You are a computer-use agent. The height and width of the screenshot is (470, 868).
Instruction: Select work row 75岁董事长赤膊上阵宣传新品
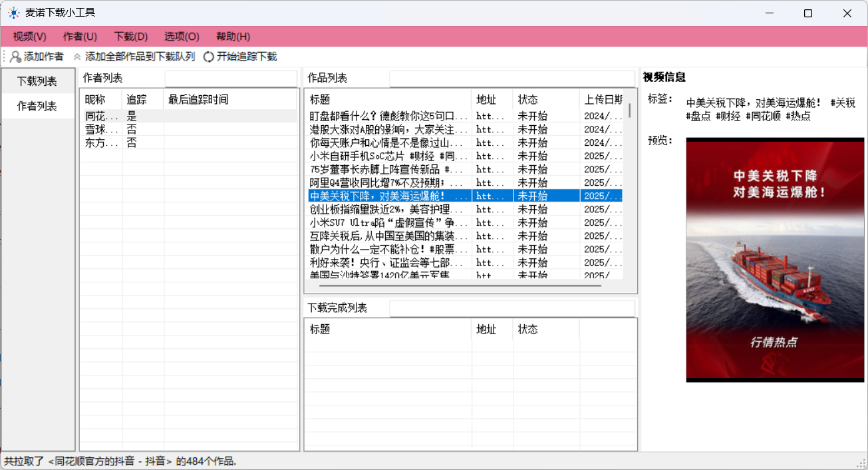(466, 169)
